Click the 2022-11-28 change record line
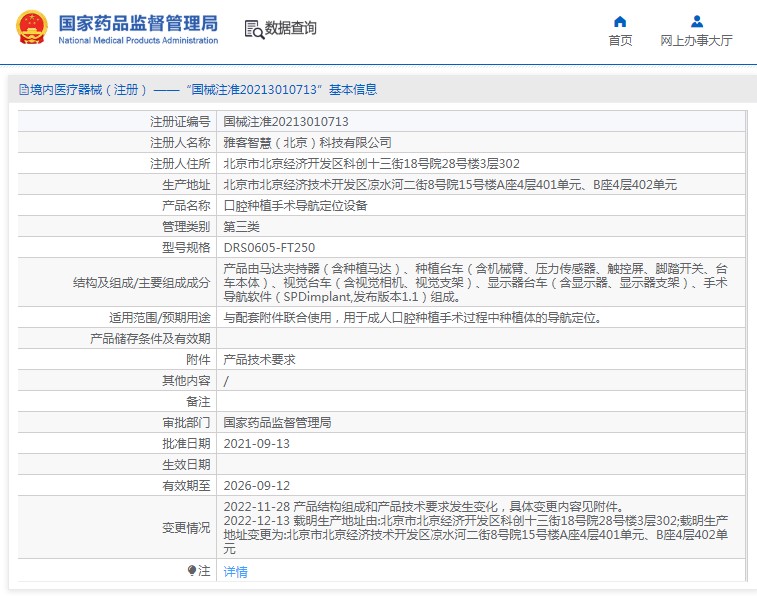Screen dimensions: 757x596 (425, 507)
